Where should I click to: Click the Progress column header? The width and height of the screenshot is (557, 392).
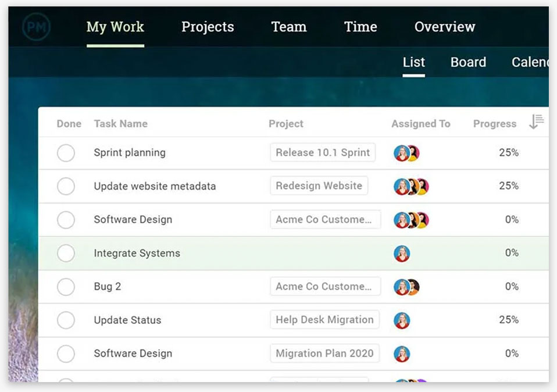[x=494, y=124]
